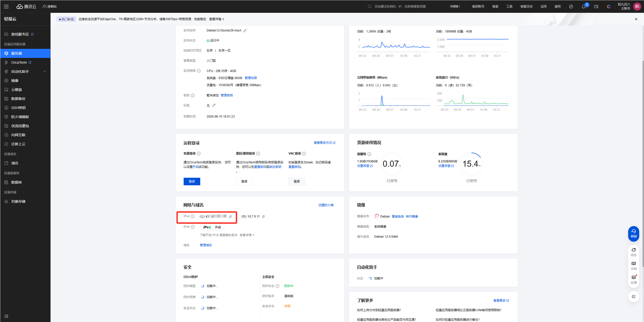
Task: Open the 对象存储 section
Action: (x=18, y=201)
